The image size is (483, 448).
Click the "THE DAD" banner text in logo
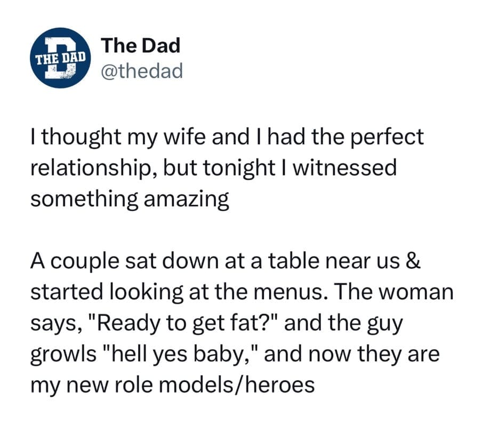coord(60,55)
